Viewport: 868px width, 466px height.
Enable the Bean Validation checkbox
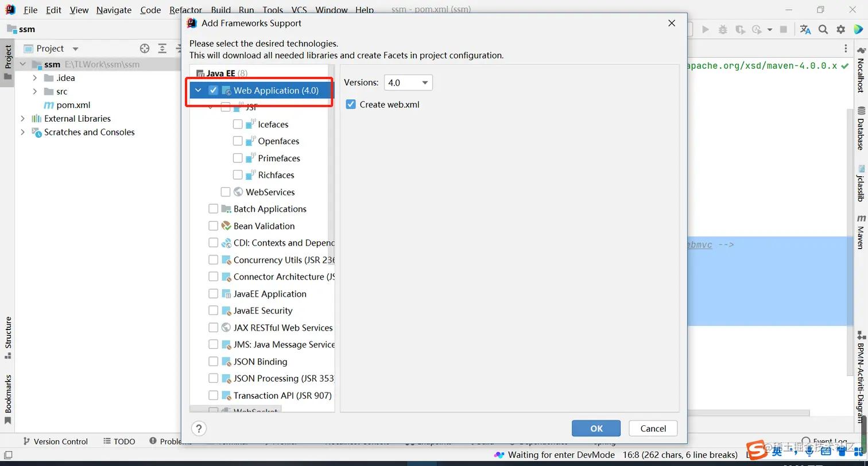coord(214,226)
